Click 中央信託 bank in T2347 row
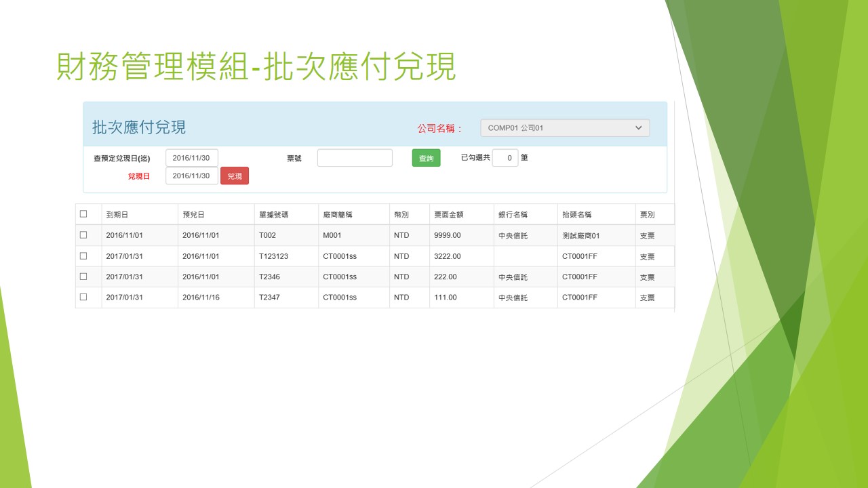 point(513,298)
